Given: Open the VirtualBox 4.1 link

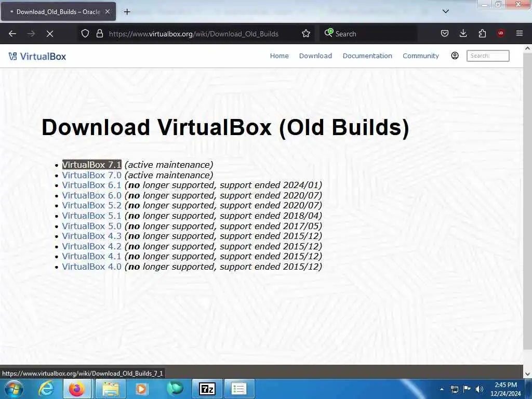Looking at the screenshot, I should [x=91, y=257].
